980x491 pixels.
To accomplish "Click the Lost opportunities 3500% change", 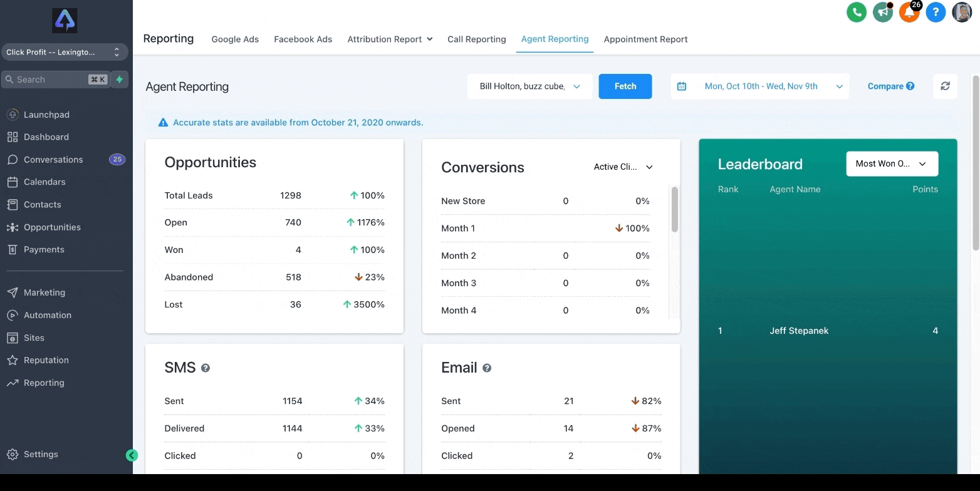I will (x=363, y=304).
